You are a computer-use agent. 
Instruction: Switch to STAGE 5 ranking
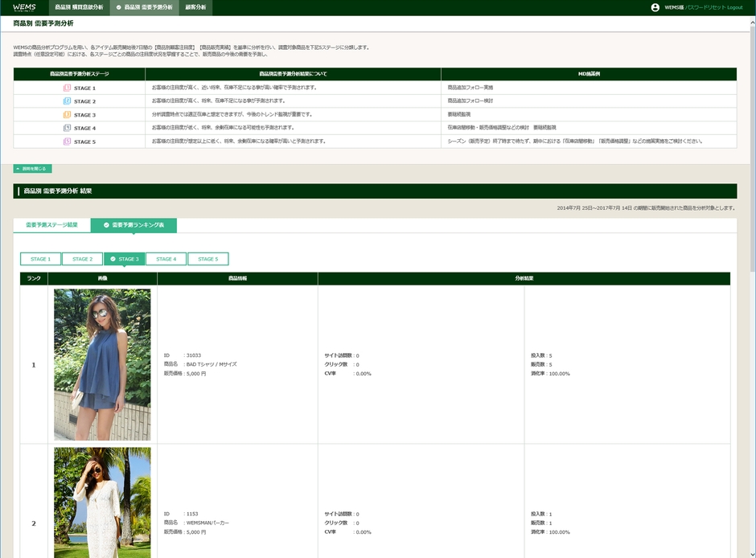tap(207, 259)
